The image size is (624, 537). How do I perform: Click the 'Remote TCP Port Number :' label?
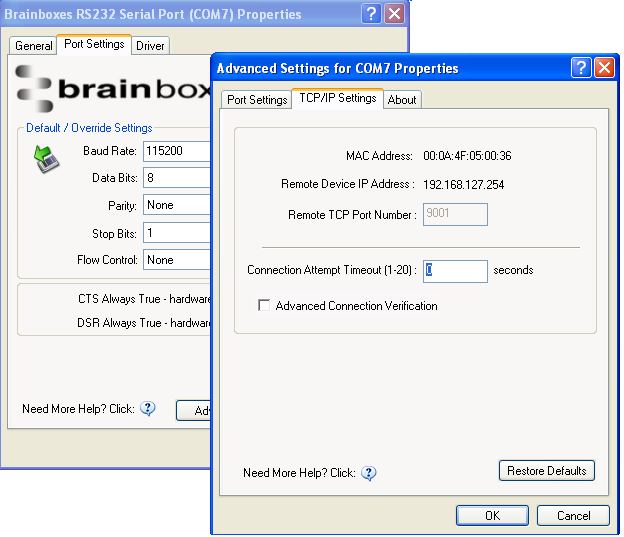point(352,215)
